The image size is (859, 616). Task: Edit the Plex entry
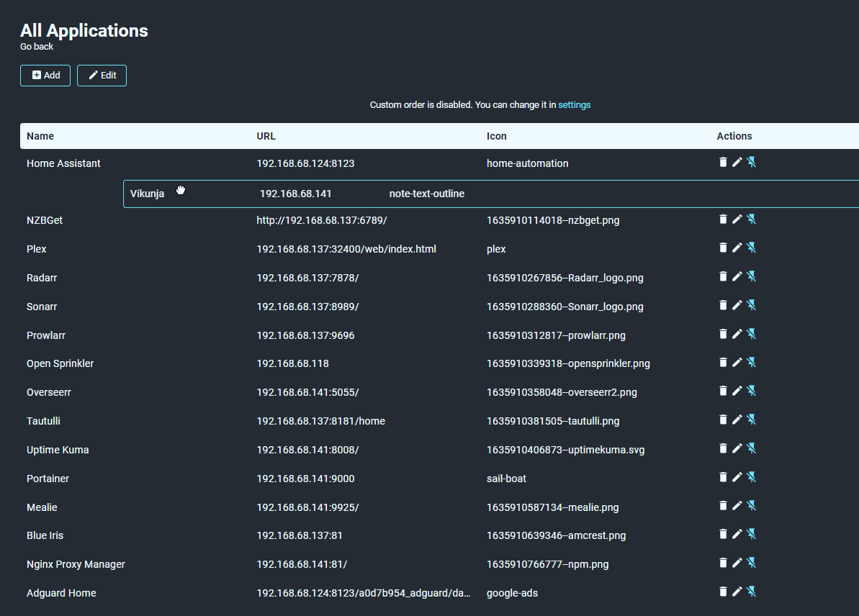[x=737, y=248]
